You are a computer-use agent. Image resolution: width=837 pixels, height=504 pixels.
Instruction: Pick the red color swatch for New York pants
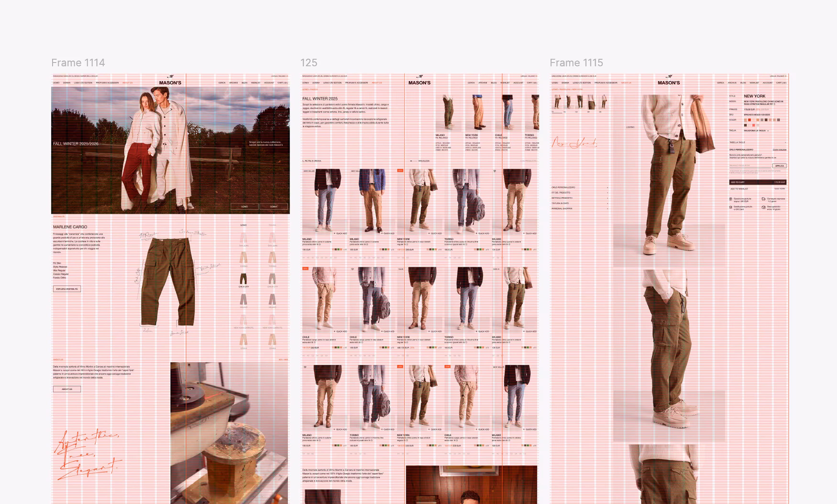pos(749,120)
